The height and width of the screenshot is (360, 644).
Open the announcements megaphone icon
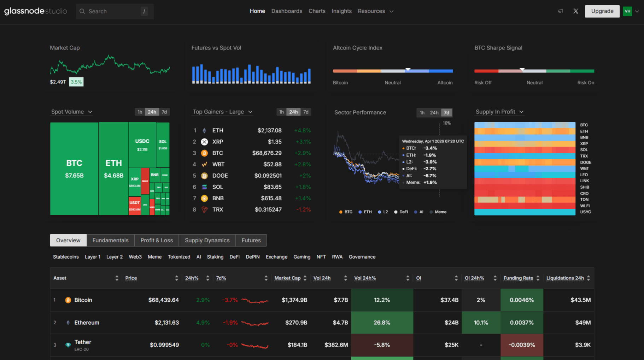[x=560, y=11]
